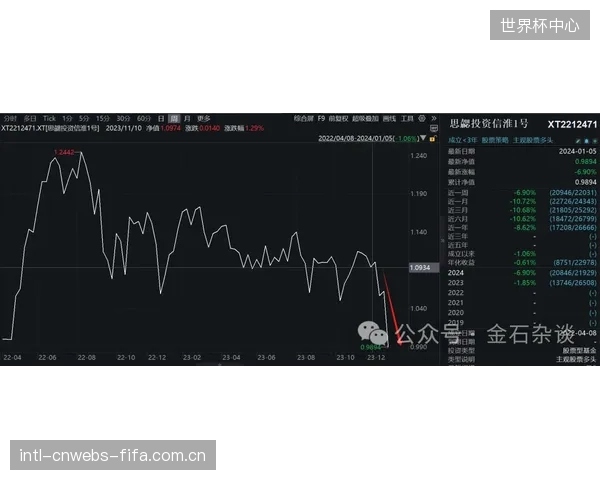Image resolution: width=600 pixels, height=480 pixels.
Task: Click ranking (18472/26799) for 近六月
Action: tap(573, 219)
